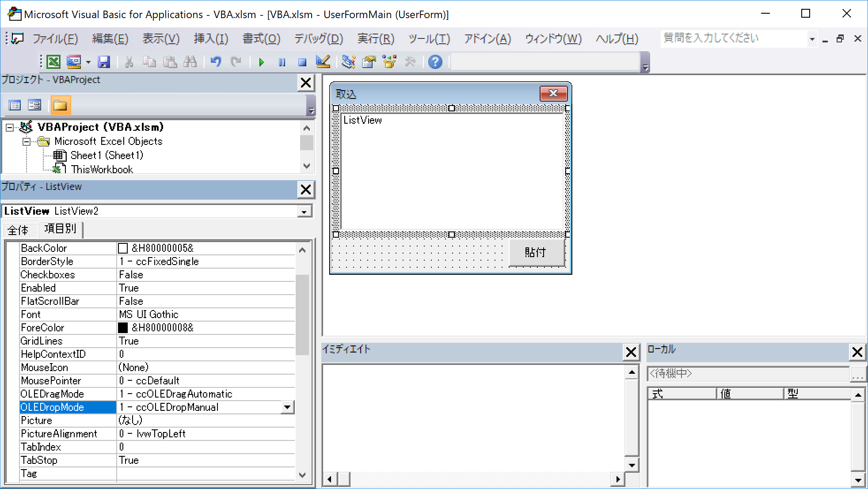Open the ファイル(F) menu

coord(55,39)
